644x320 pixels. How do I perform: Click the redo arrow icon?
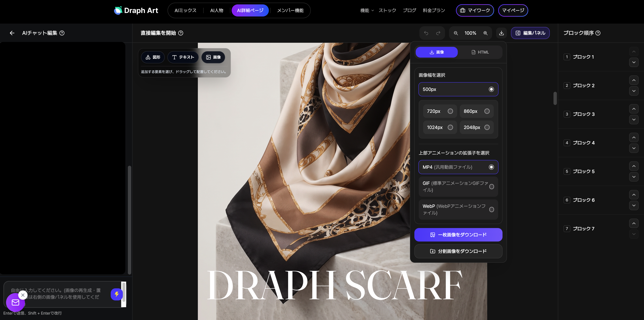click(x=438, y=33)
